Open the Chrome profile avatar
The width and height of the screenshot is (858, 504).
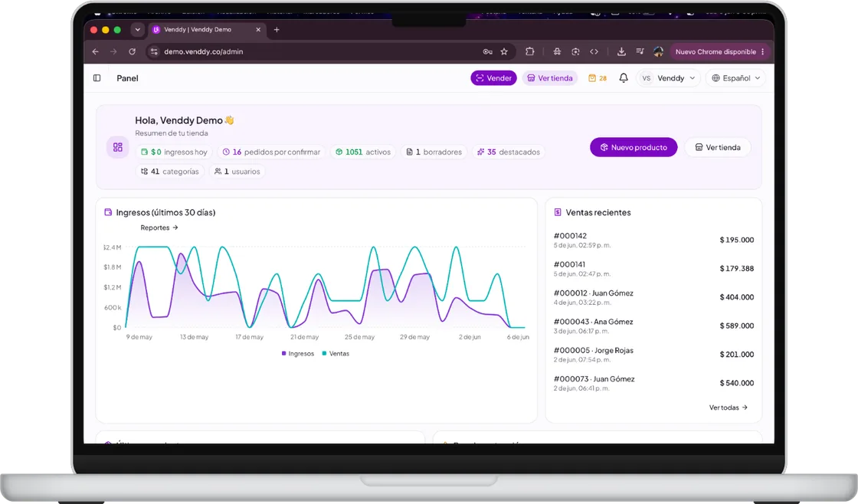tap(658, 51)
